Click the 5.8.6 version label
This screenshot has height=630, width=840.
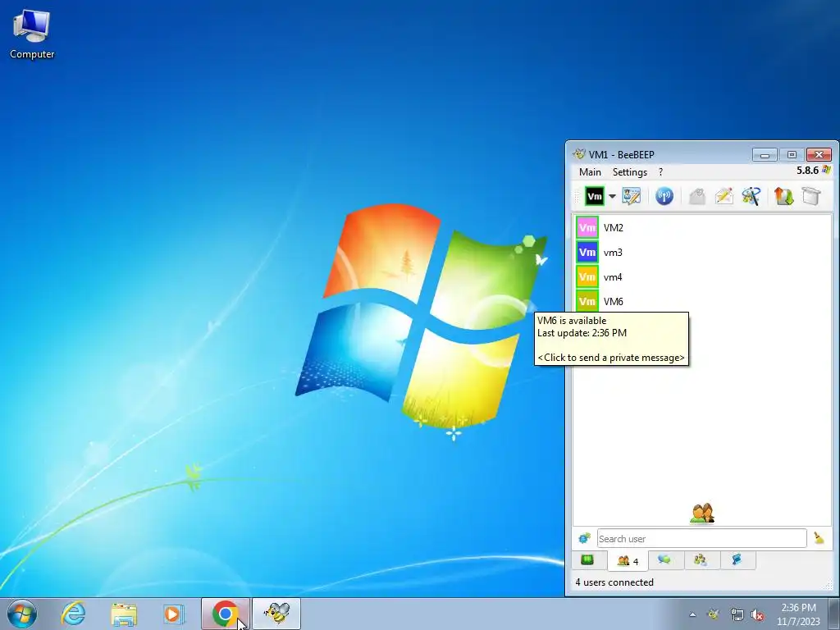(x=807, y=171)
